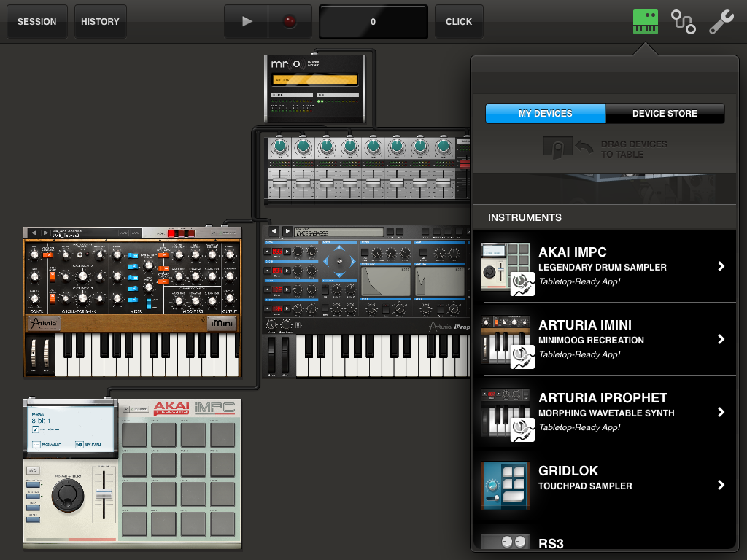Select the ARTURIA IPROPHET device thumbnail

(506, 413)
